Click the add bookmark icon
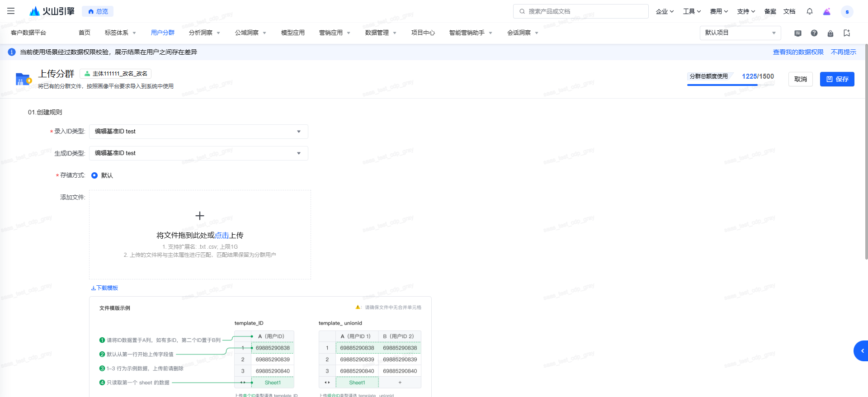Screen dimensions: 868x397 846,33
